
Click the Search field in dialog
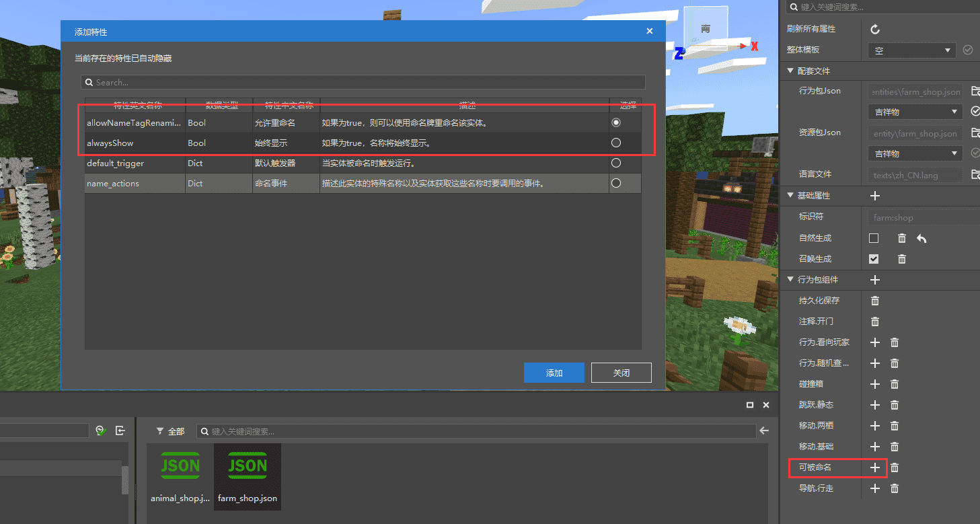tap(363, 82)
